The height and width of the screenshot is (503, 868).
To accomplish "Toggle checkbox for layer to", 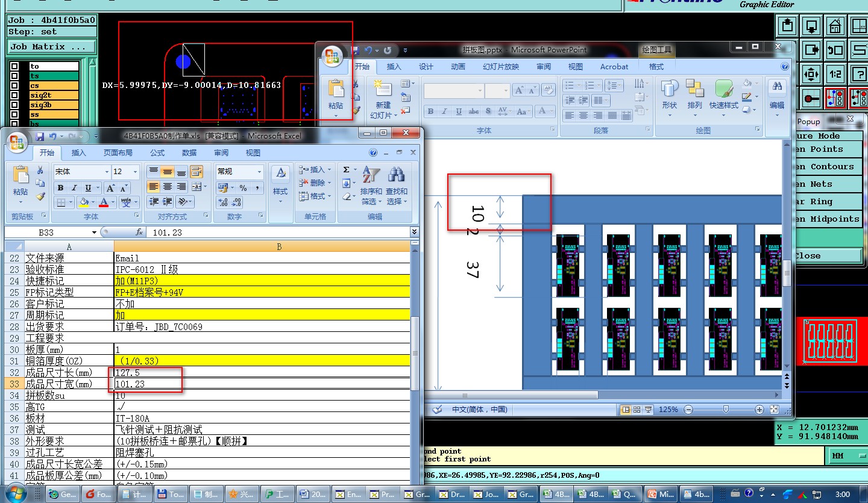I will pos(14,66).
